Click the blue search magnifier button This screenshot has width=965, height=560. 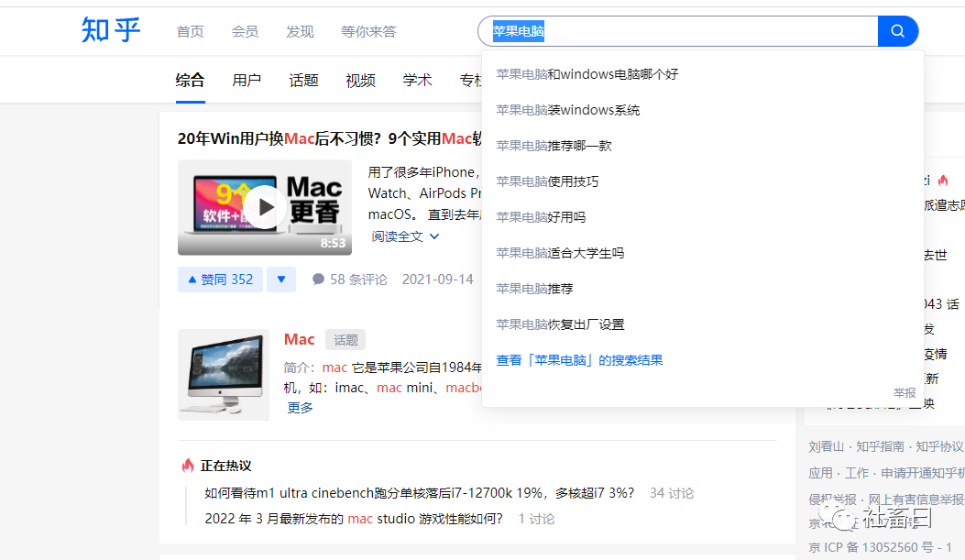click(x=897, y=31)
